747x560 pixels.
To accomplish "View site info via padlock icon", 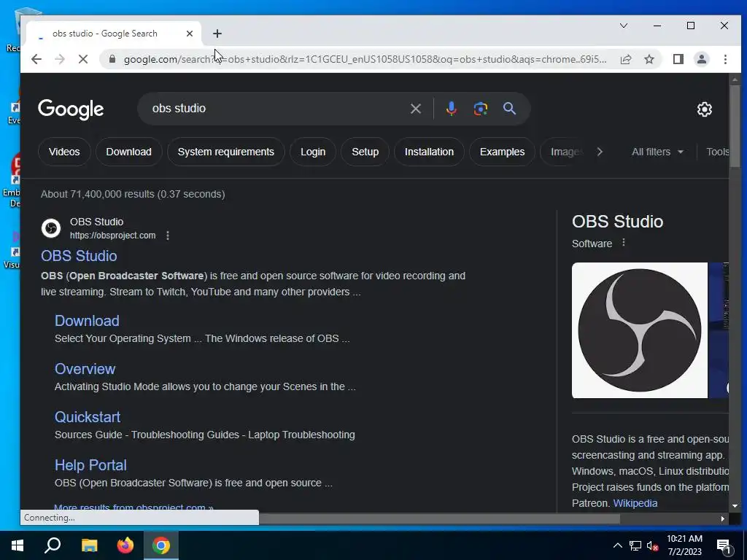I will (x=112, y=59).
